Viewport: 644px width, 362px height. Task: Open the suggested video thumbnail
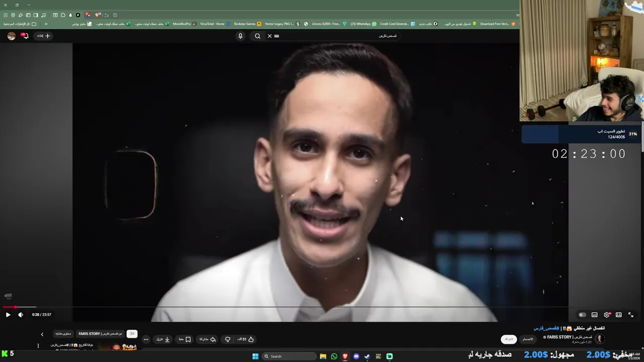pyautogui.click(x=117, y=346)
